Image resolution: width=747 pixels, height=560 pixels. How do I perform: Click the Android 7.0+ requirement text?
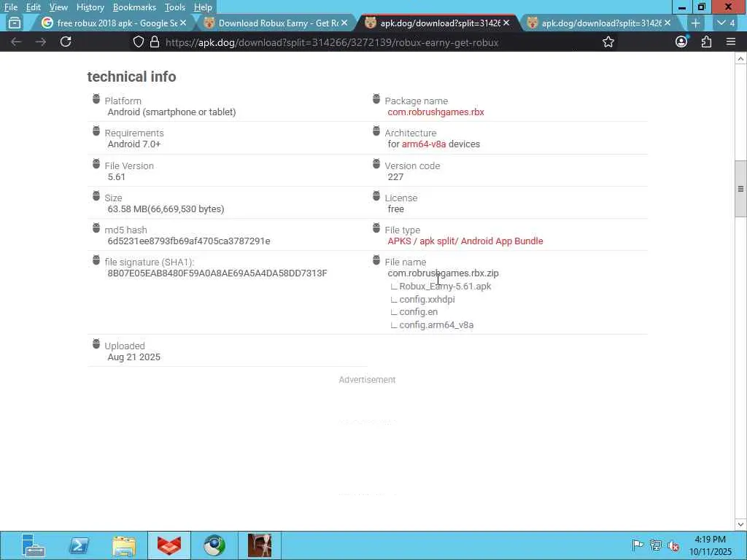(x=134, y=144)
